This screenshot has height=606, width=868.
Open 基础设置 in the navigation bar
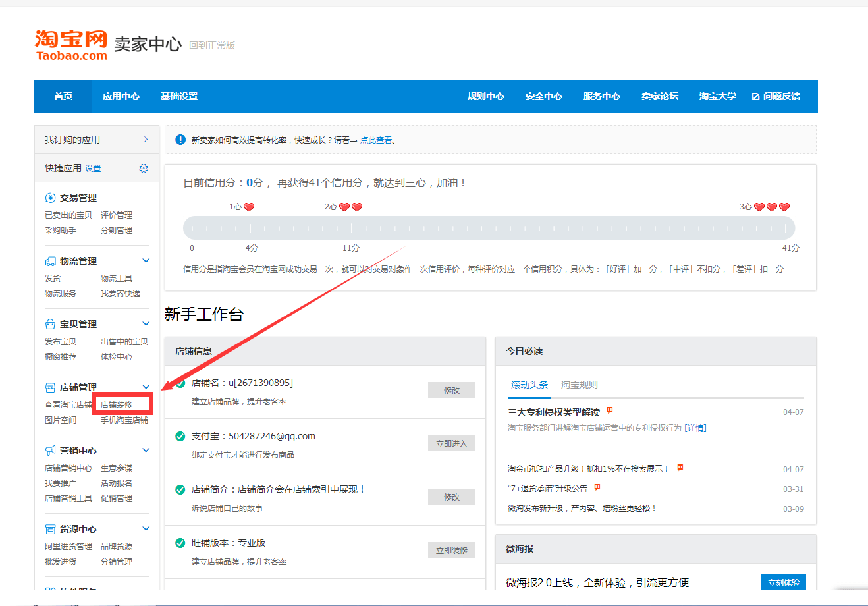[x=179, y=96]
